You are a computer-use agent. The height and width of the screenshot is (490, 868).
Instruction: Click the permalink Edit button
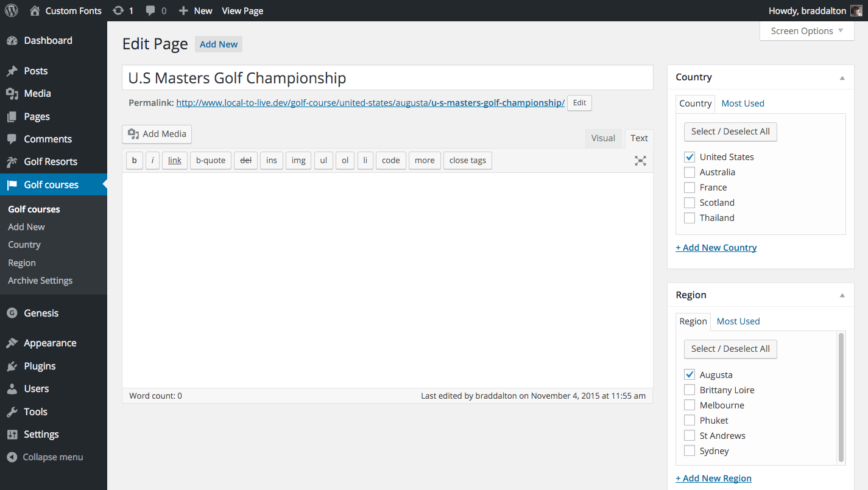point(579,103)
